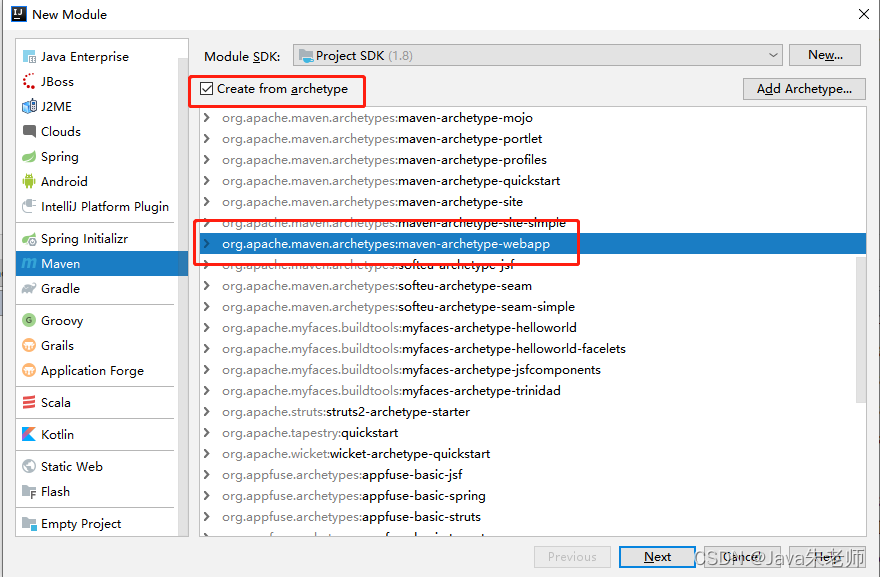Click the JBoss icon in sidebar
This screenshot has height=577, width=880.
(29, 82)
